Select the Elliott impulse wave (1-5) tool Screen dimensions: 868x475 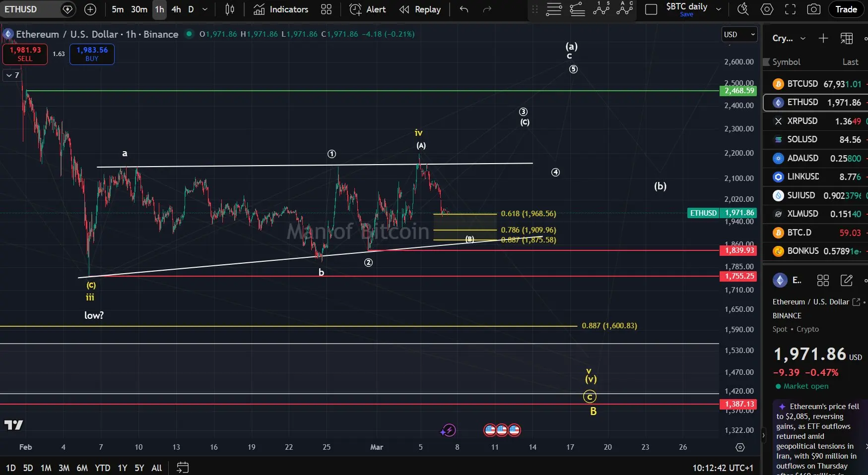[x=601, y=8]
